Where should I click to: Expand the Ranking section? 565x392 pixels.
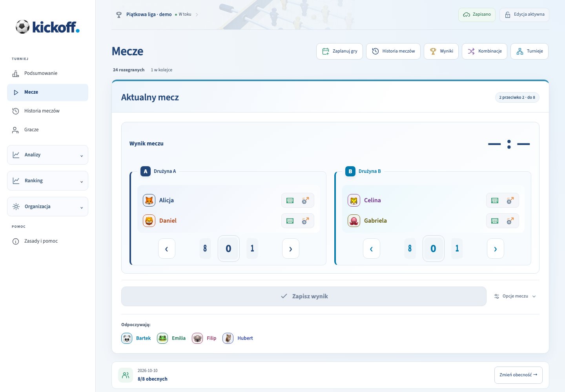(x=48, y=181)
